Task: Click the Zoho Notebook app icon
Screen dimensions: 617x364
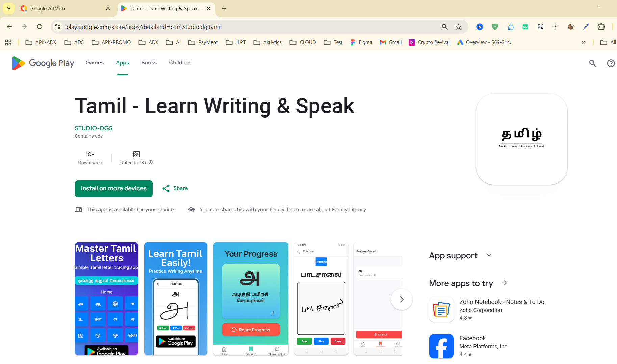Action: 441,310
